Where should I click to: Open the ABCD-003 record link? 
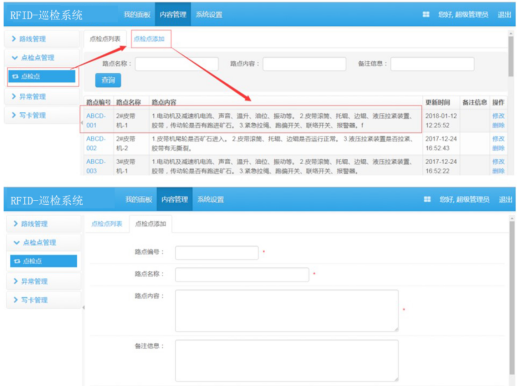96,166
